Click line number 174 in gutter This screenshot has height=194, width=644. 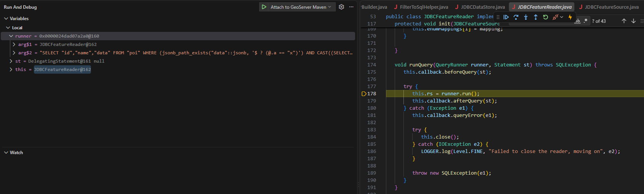click(371, 65)
